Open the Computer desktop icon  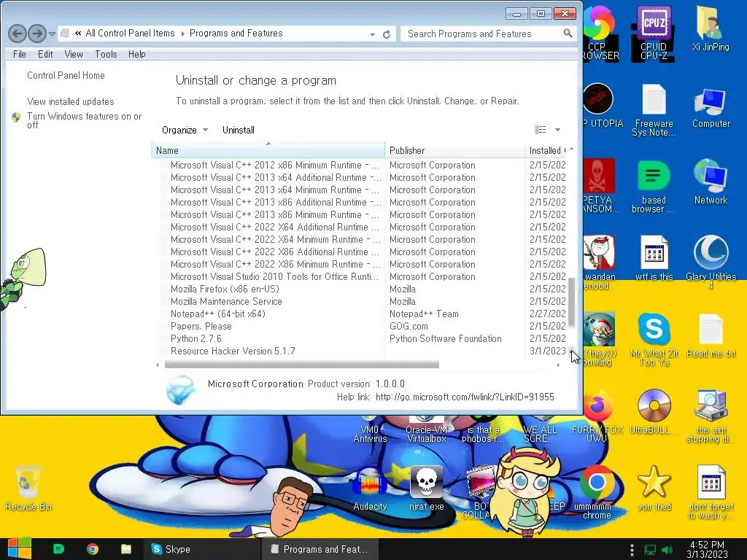click(x=711, y=108)
